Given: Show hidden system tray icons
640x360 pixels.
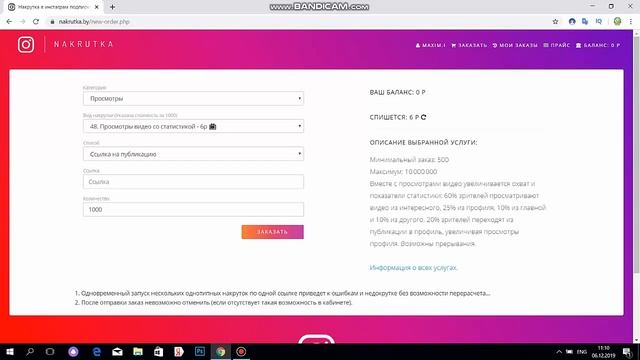Looking at the screenshot, I should coord(559,351).
